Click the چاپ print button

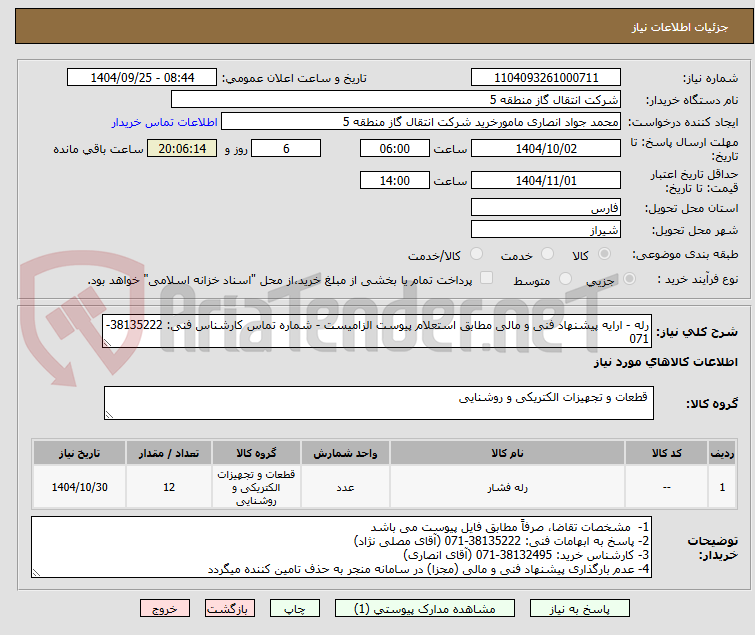295,609
